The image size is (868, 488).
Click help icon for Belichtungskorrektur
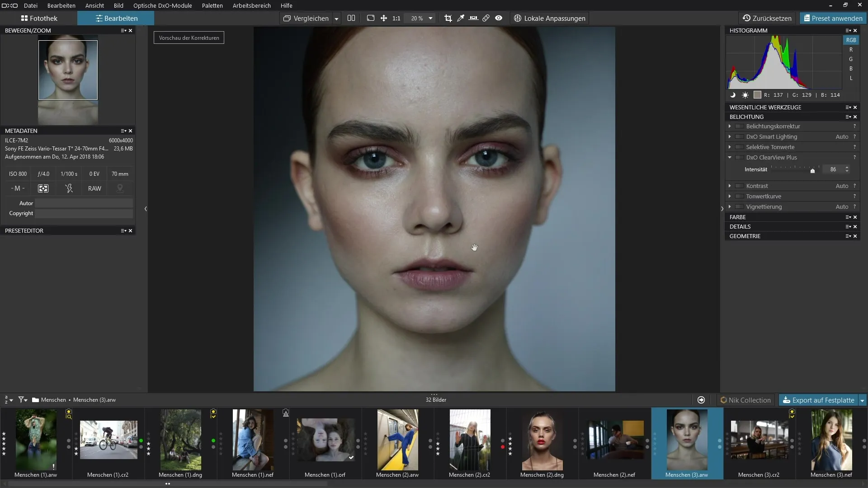click(854, 126)
